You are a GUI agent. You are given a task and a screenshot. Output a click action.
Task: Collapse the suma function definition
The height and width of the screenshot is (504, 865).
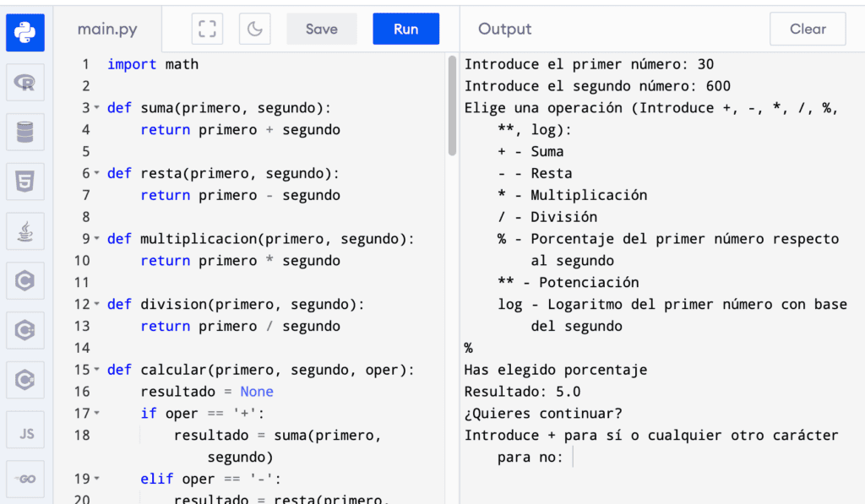[95, 108]
